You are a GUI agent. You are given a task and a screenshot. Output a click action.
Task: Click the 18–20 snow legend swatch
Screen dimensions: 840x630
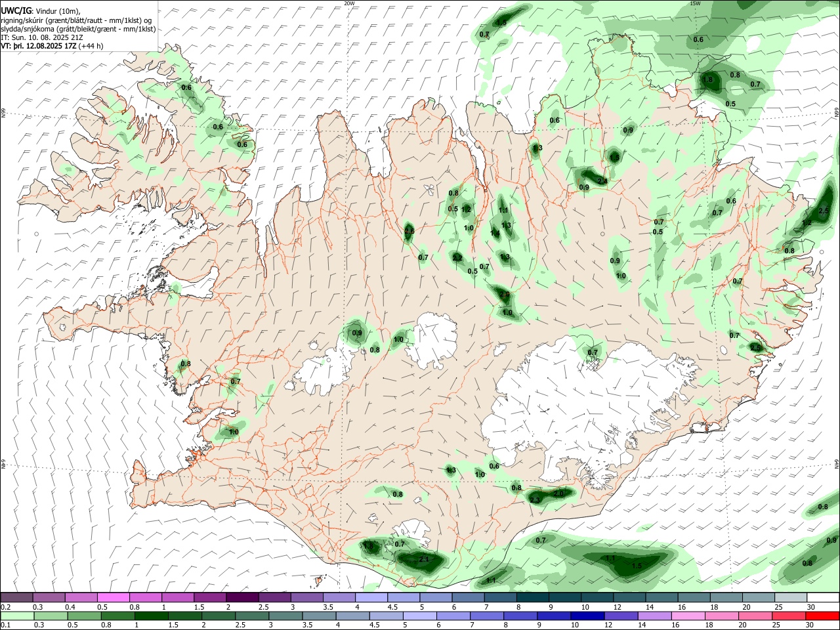[x=725, y=597]
